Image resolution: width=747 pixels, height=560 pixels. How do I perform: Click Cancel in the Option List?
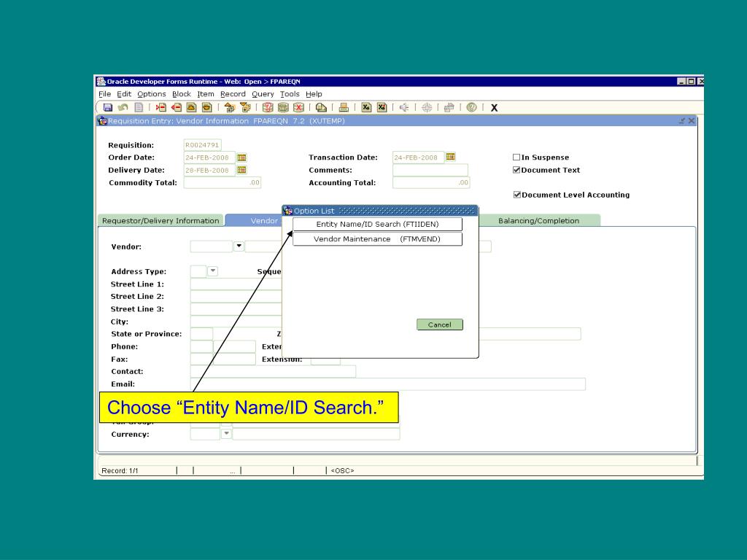click(x=440, y=324)
